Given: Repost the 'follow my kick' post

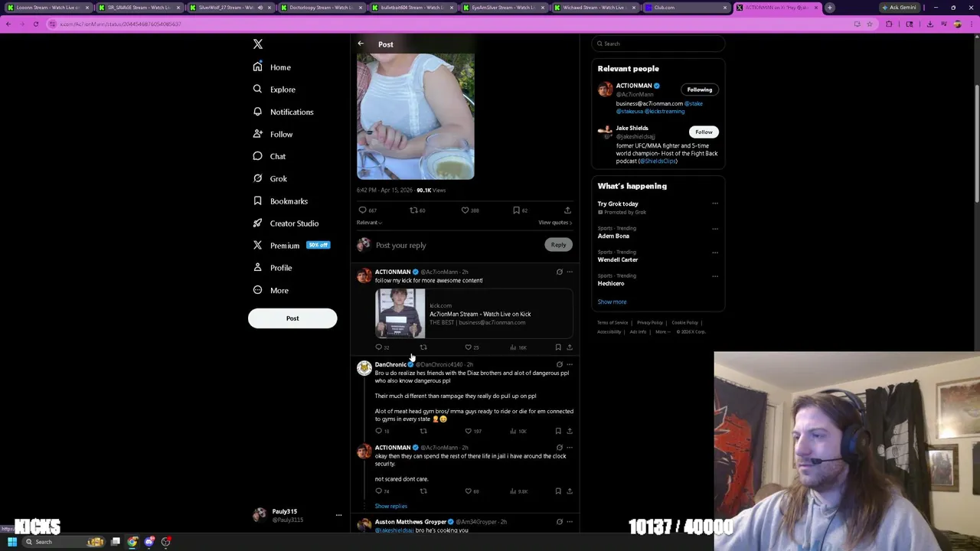Looking at the screenshot, I should (x=423, y=347).
